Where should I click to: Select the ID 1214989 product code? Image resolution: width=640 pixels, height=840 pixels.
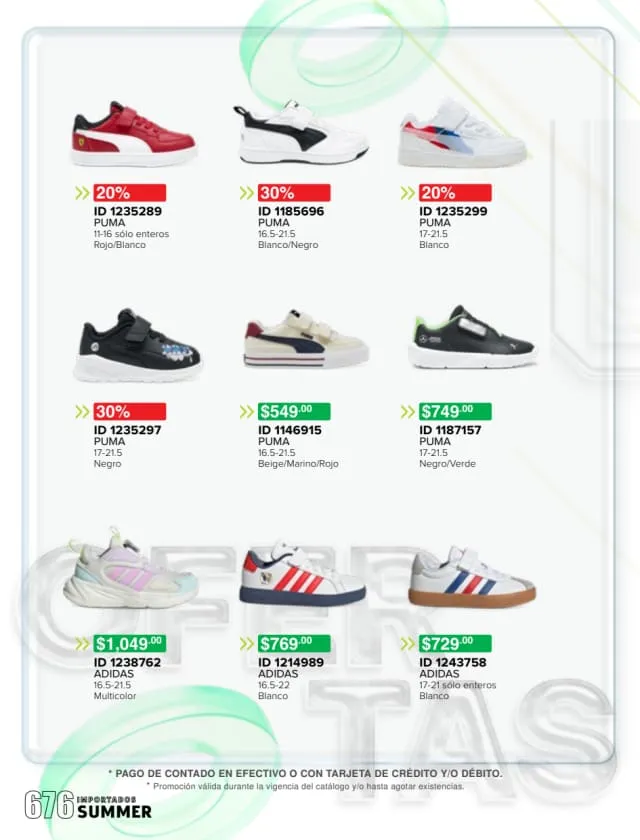[x=291, y=662]
